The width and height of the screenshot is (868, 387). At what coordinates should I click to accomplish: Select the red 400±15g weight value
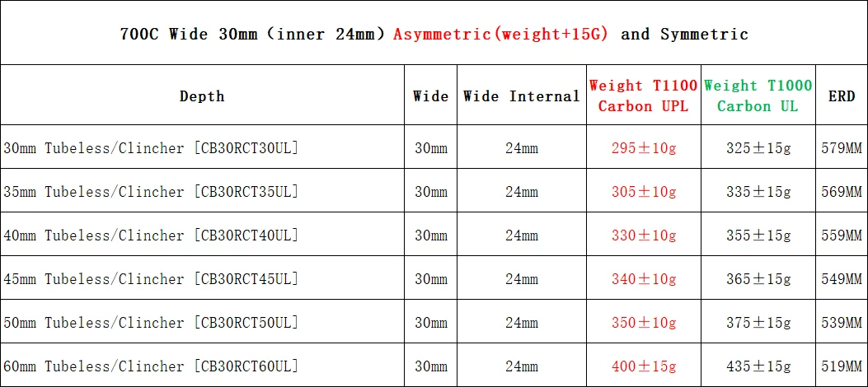(x=644, y=366)
